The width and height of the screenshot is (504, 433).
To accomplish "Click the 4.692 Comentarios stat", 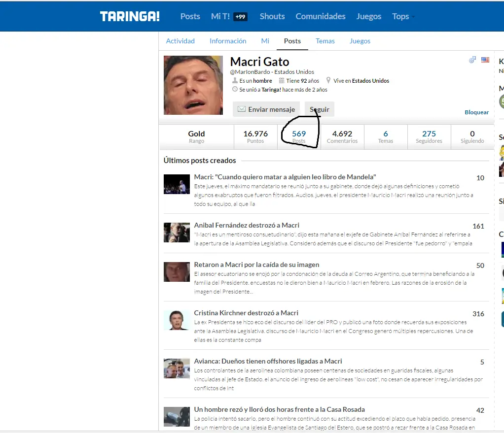I will pyautogui.click(x=342, y=137).
